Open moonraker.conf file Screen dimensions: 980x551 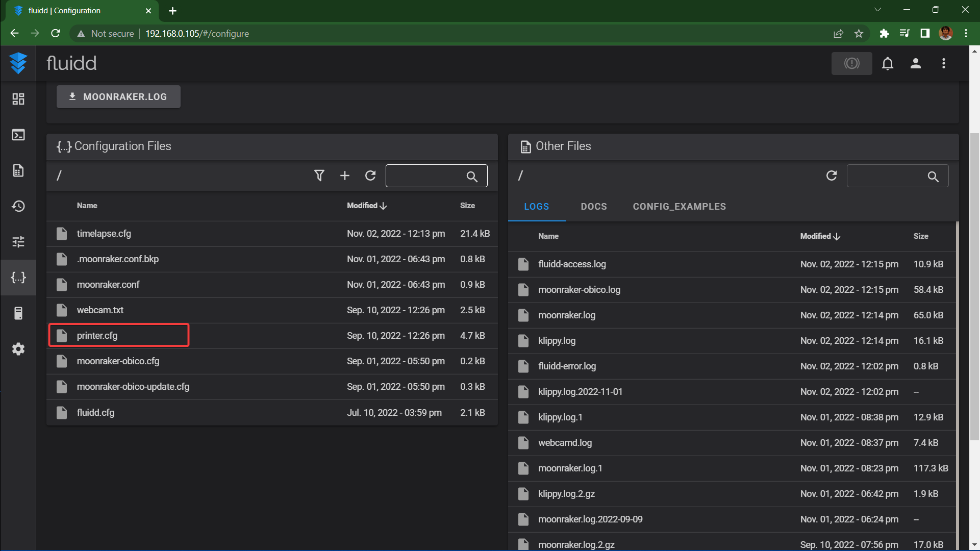point(272,285)
